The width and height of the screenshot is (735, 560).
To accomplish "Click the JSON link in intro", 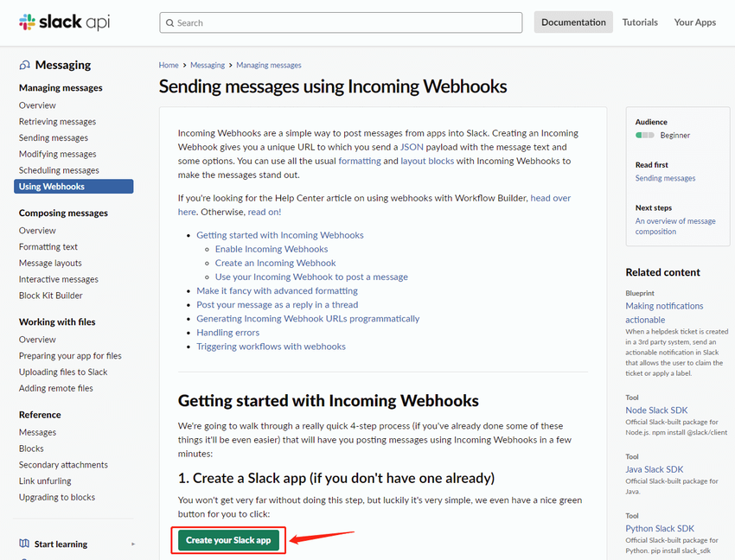I will [x=412, y=147].
